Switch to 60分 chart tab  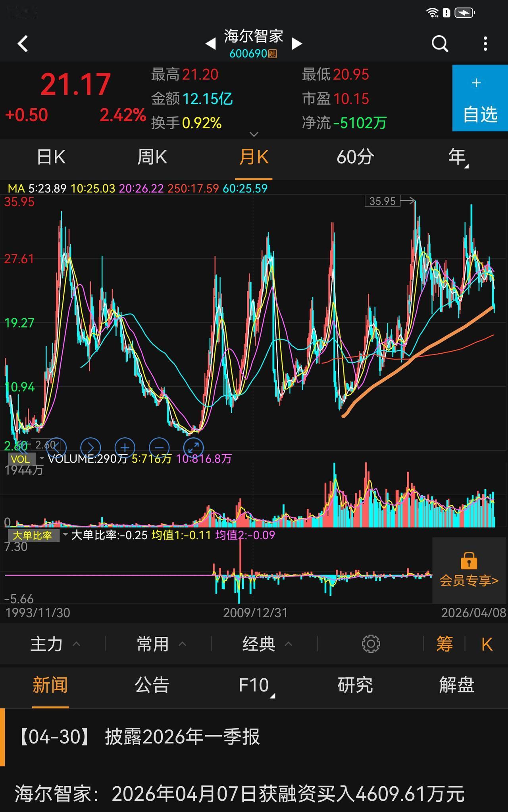pyautogui.click(x=355, y=157)
